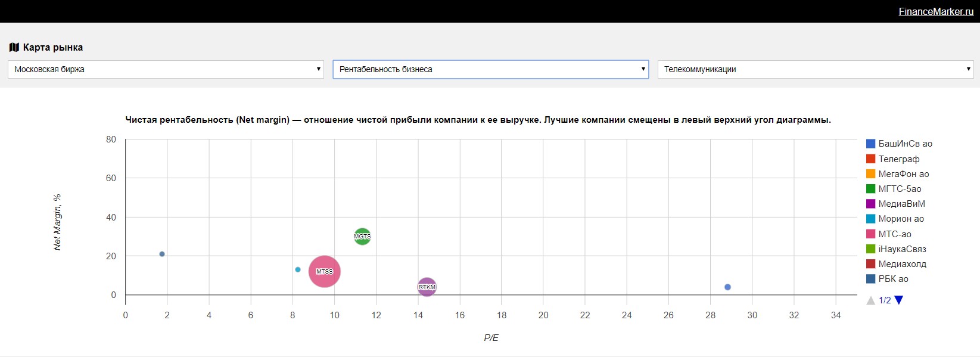Select РБК ао in the legend
The height and width of the screenshot is (357, 980).
click(893, 279)
